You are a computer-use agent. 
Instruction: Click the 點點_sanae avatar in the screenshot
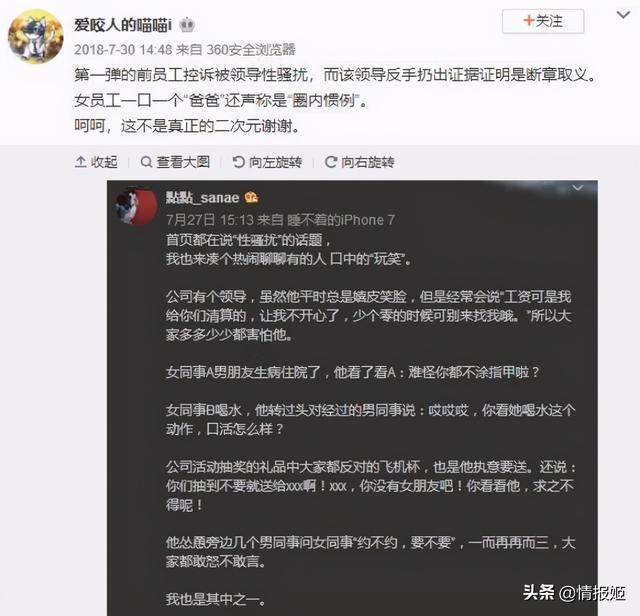point(137,207)
